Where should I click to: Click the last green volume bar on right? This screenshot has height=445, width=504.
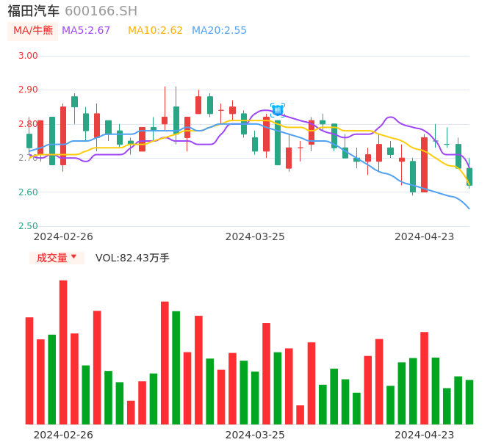tap(469, 402)
